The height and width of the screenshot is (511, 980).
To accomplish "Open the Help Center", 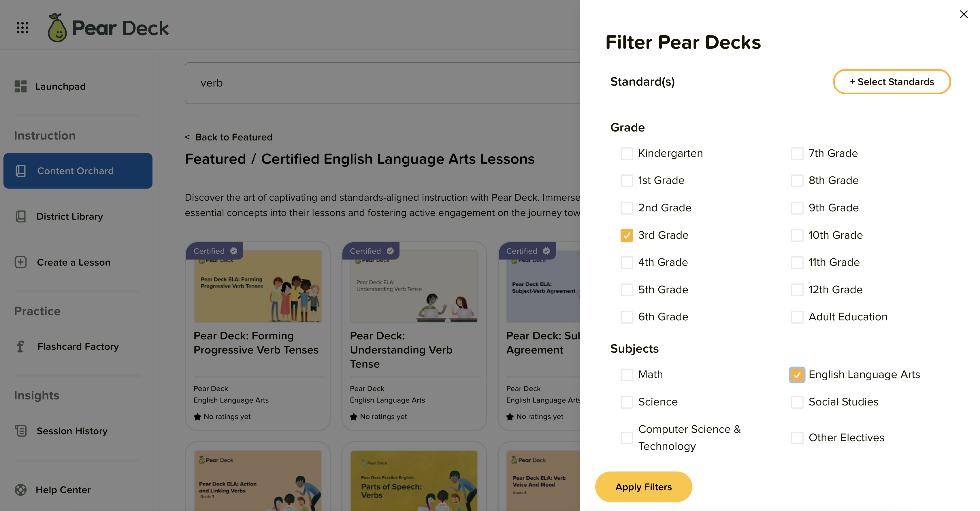I will tap(63, 490).
